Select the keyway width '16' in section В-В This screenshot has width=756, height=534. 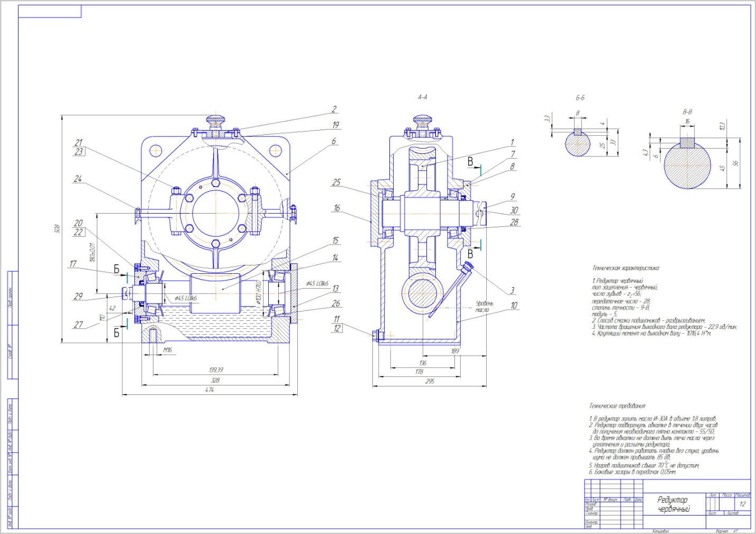pos(687,122)
